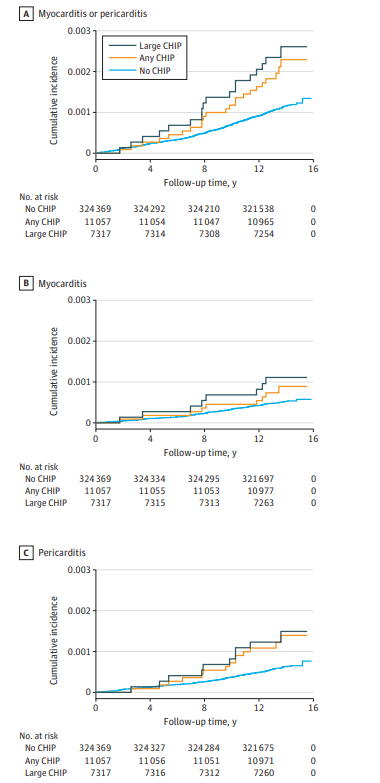Click the value 321 697 in panel B table
This screenshot has height=783, width=380.
259,479
